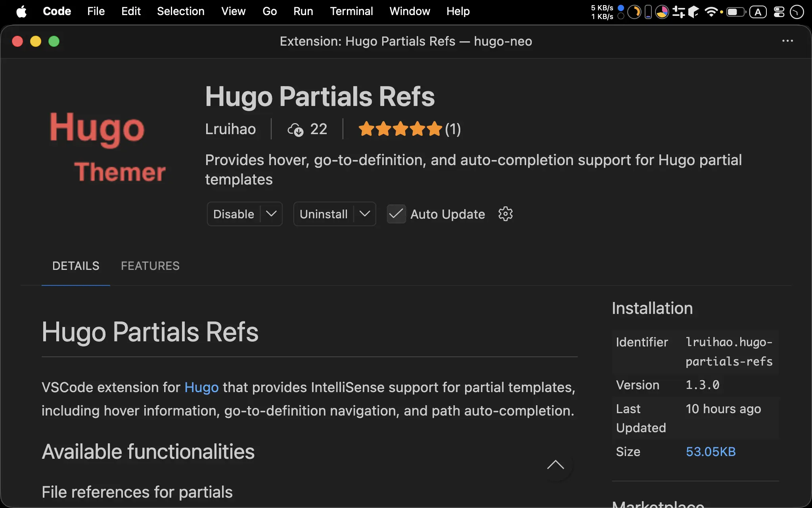Click the install count cloud icon

click(x=295, y=129)
